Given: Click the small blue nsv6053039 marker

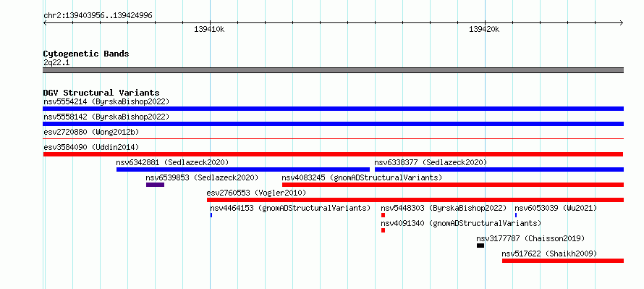Looking at the screenshot, I should [x=516, y=215].
